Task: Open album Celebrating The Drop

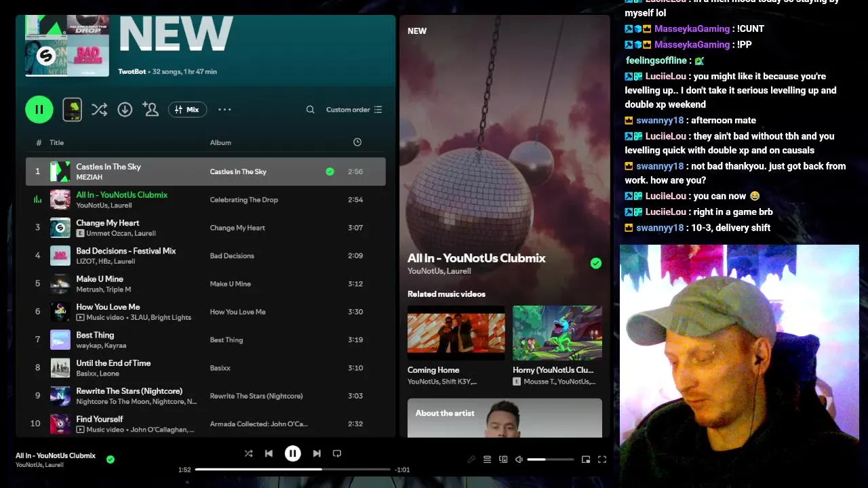Action: tap(244, 200)
